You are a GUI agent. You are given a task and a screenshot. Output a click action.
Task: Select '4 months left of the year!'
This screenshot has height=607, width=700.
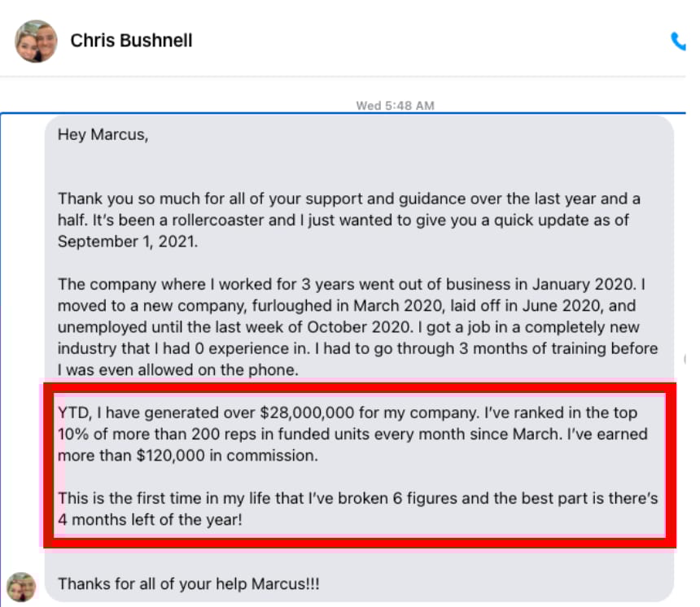(x=150, y=520)
